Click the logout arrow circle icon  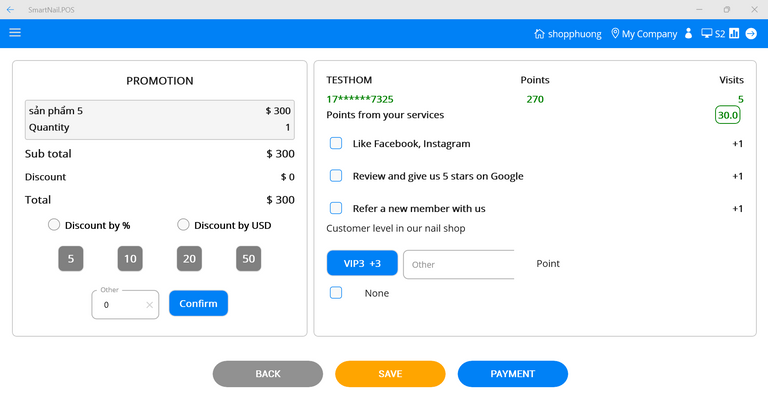(751, 34)
